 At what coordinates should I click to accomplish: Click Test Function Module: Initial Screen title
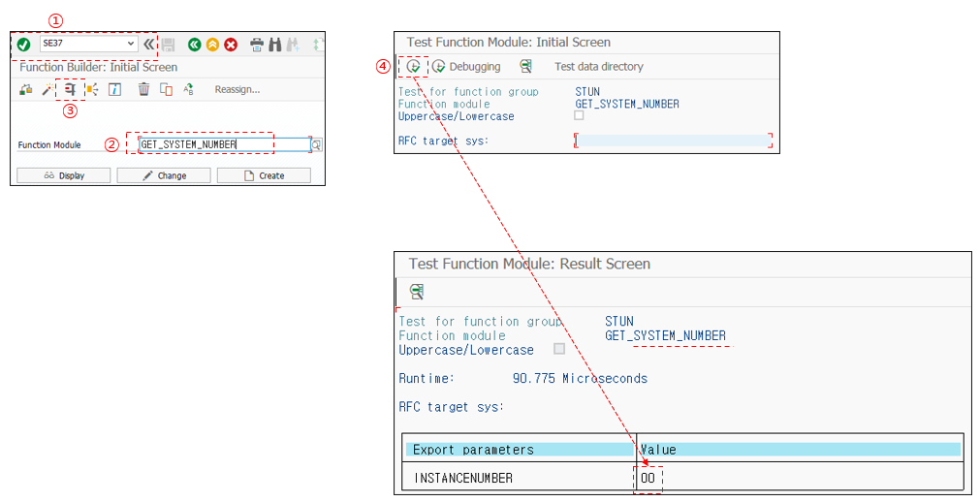508,43
